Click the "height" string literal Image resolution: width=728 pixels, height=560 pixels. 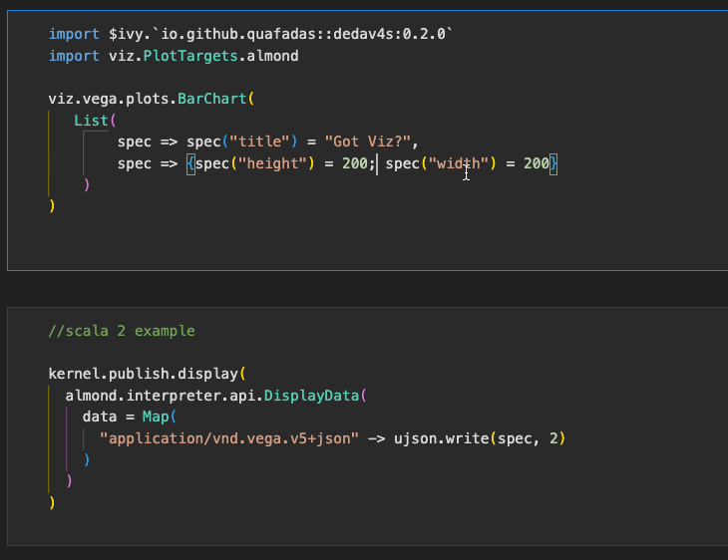coord(272,163)
